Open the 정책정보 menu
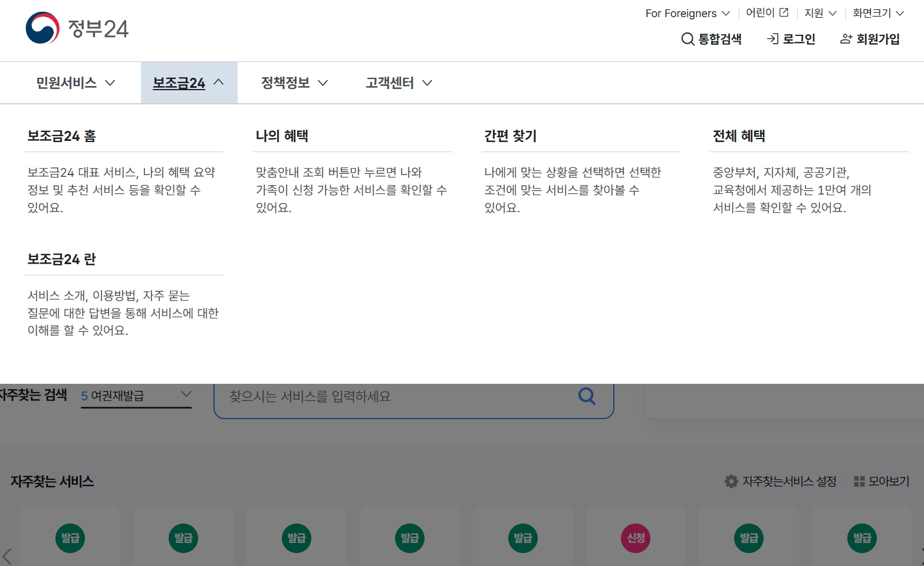Image resolution: width=924 pixels, height=566 pixels. click(294, 83)
